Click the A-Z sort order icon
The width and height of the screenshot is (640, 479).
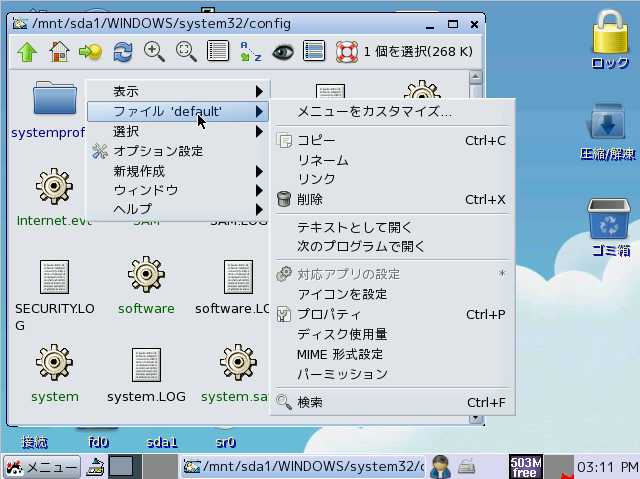pos(250,51)
